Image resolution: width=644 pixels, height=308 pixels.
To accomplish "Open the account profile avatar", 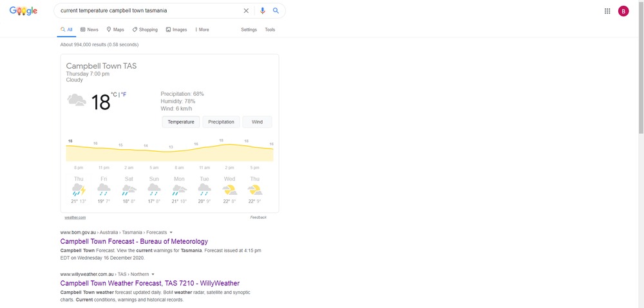I will click(623, 11).
